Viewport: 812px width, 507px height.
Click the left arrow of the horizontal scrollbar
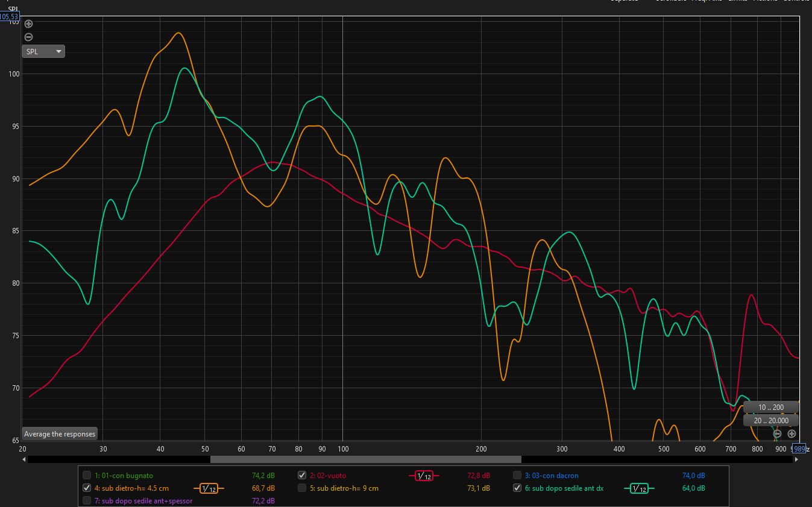click(24, 459)
